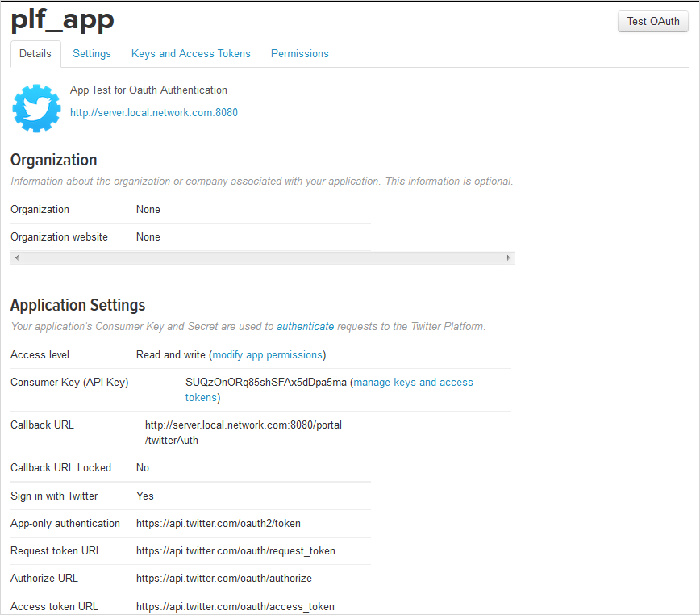Image resolution: width=700 pixels, height=615 pixels.
Task: Click the Callback URL Locked value No
Action: [143, 467]
